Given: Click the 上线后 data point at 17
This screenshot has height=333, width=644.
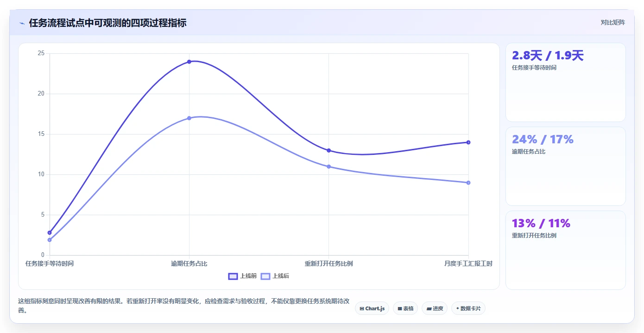Looking at the screenshot, I should coord(189,118).
